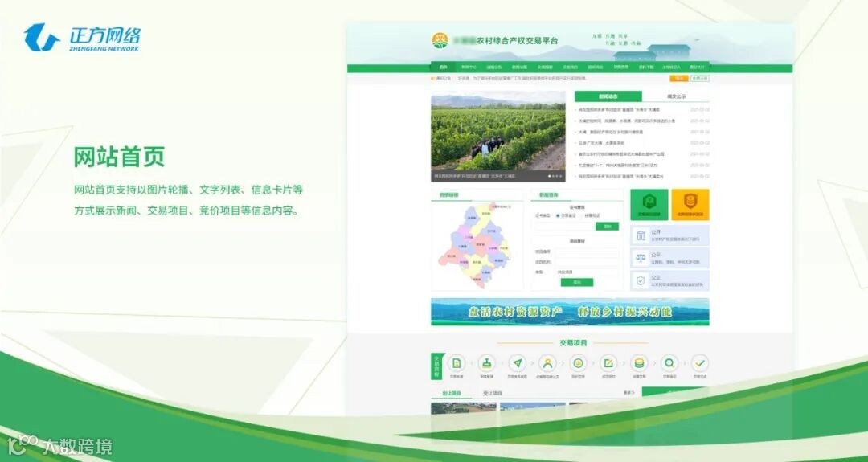Click the green query button under certificate type
The height and width of the screenshot is (462, 868).
click(x=607, y=227)
